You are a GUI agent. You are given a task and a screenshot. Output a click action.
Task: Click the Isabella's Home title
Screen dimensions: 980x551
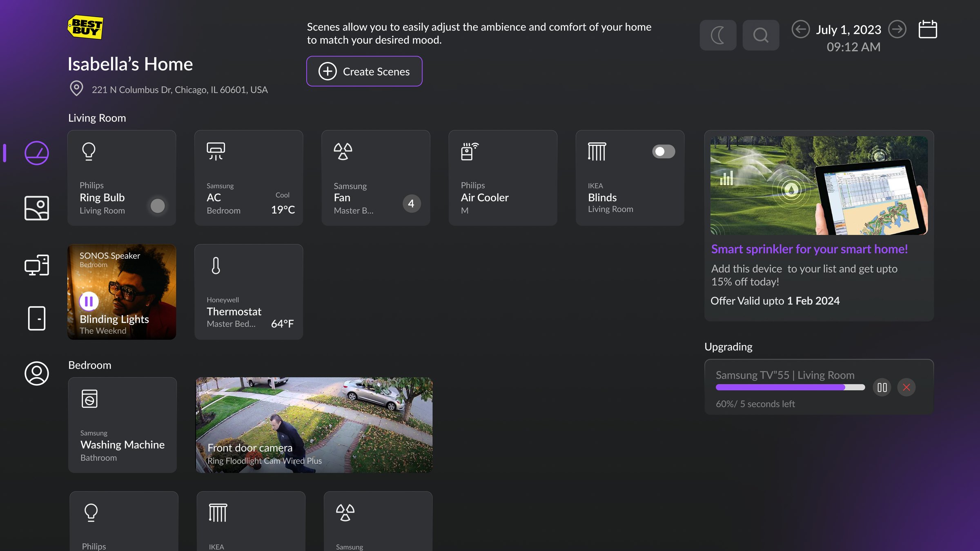coord(130,64)
